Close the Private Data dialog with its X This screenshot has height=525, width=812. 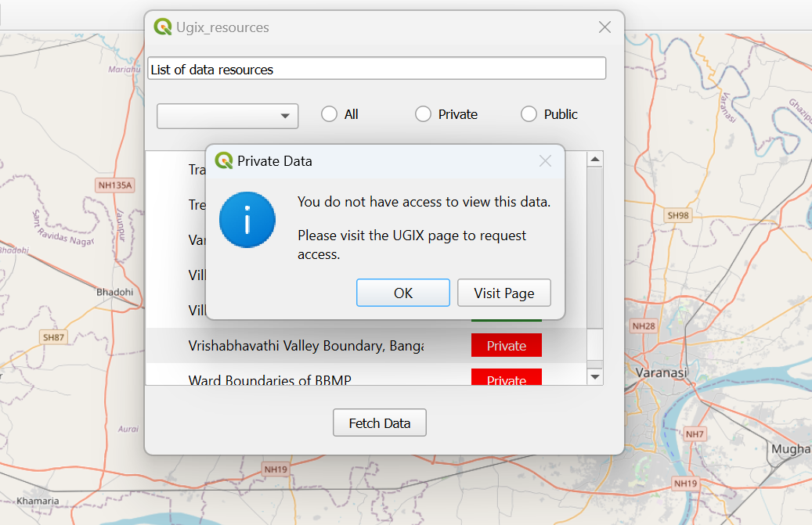545,160
